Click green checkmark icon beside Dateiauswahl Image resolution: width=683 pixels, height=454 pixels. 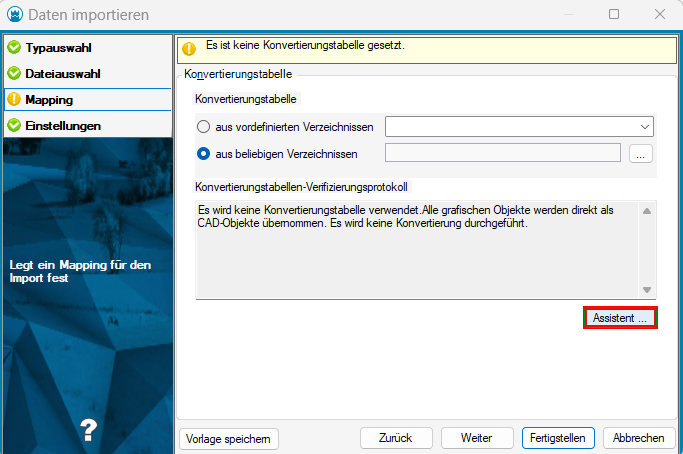14,74
